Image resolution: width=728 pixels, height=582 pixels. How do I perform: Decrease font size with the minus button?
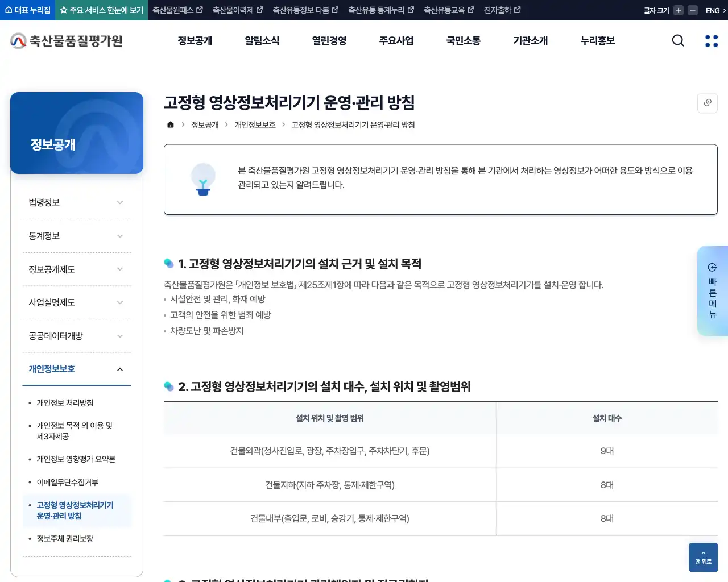pyautogui.click(x=692, y=10)
